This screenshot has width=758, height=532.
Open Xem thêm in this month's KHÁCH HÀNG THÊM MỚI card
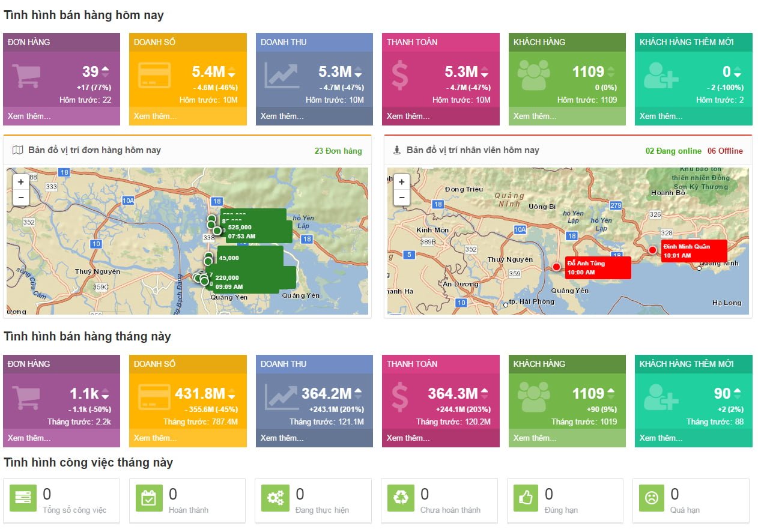(661, 438)
